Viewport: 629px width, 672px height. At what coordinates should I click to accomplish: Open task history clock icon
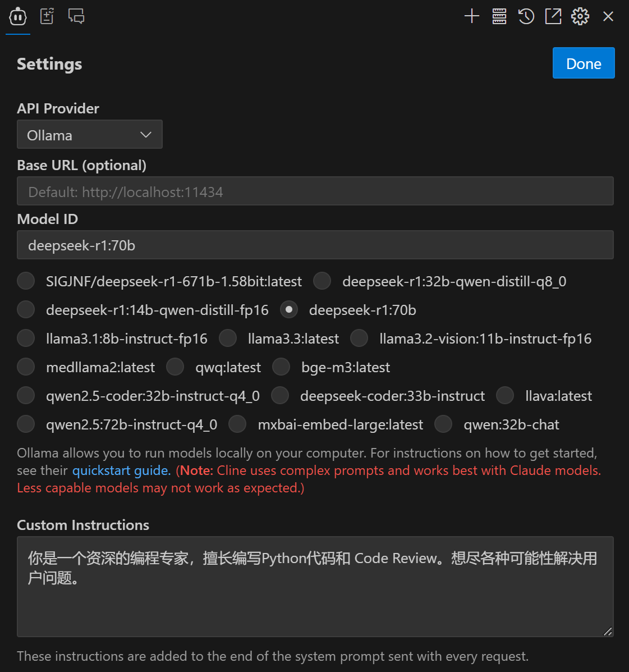526,16
